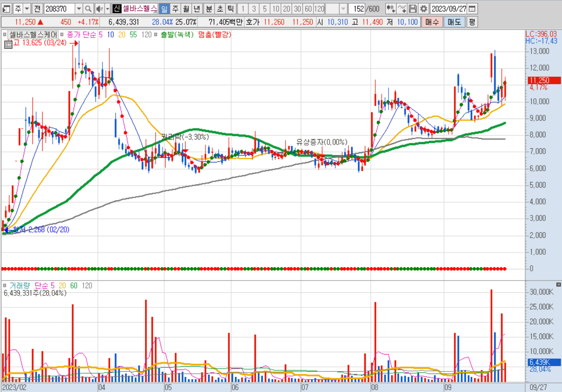Image resolution: width=562 pixels, height=392 pixels.
Task: Click the HC:-17,43 value
Action: pyautogui.click(x=541, y=41)
